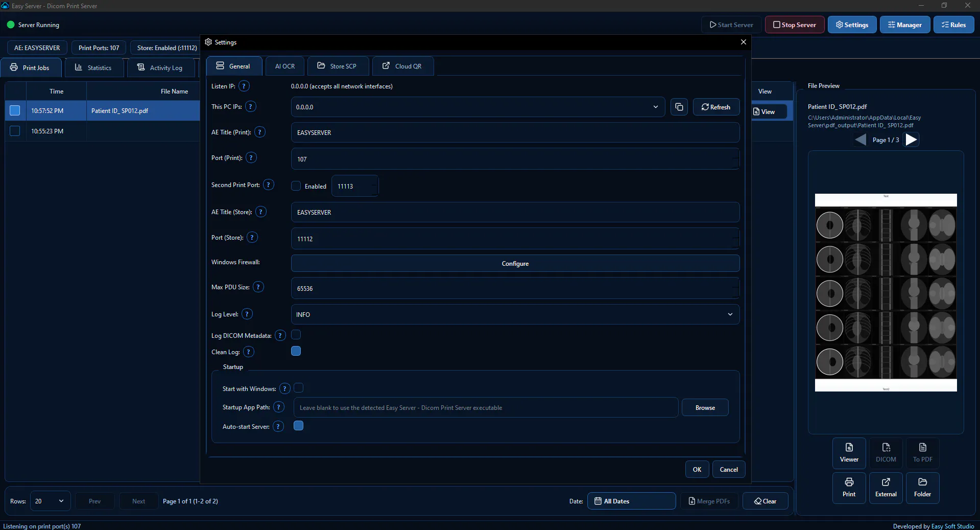The image size is (980, 530).
Task: Go to previous page in File Preview
Action: (861, 140)
